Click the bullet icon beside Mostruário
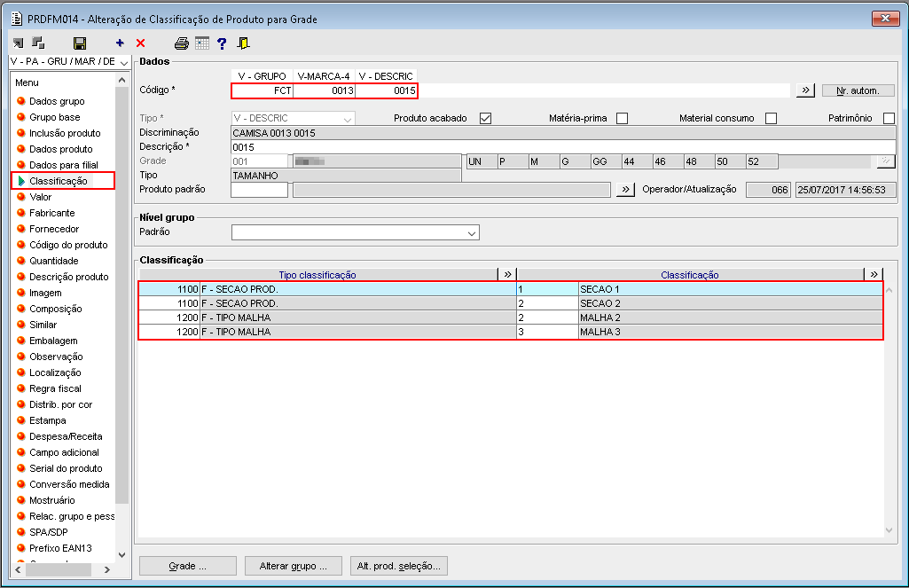This screenshot has height=588, width=909. [x=21, y=500]
